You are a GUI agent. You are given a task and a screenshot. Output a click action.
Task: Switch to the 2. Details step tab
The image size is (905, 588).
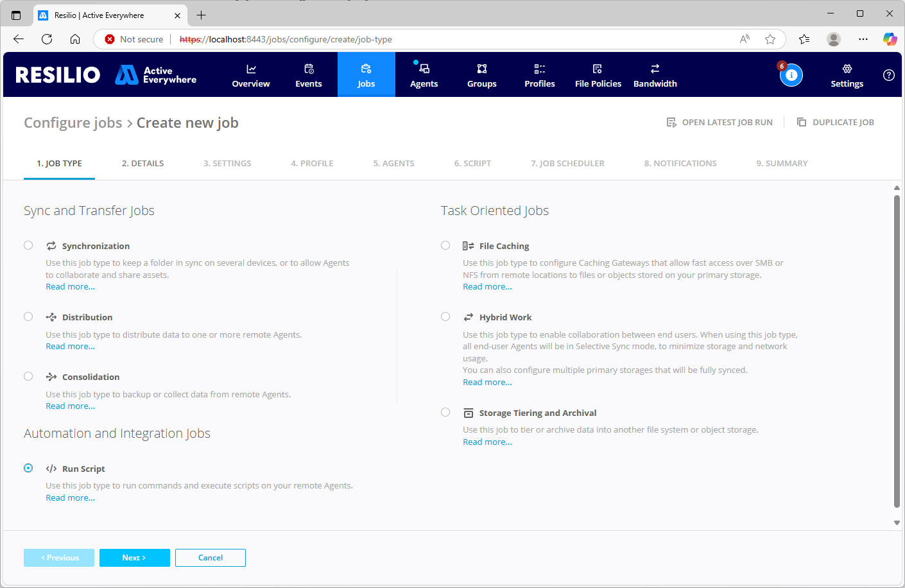coord(142,164)
